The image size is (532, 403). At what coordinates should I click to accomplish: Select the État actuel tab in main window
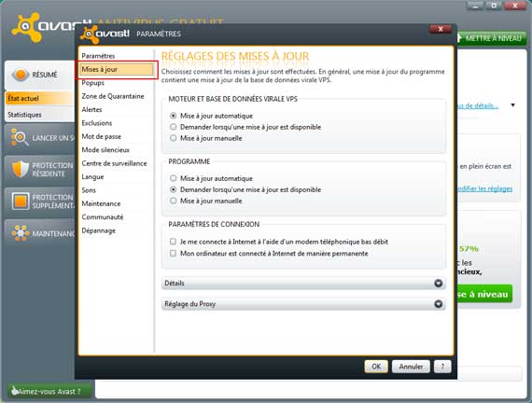(40, 98)
